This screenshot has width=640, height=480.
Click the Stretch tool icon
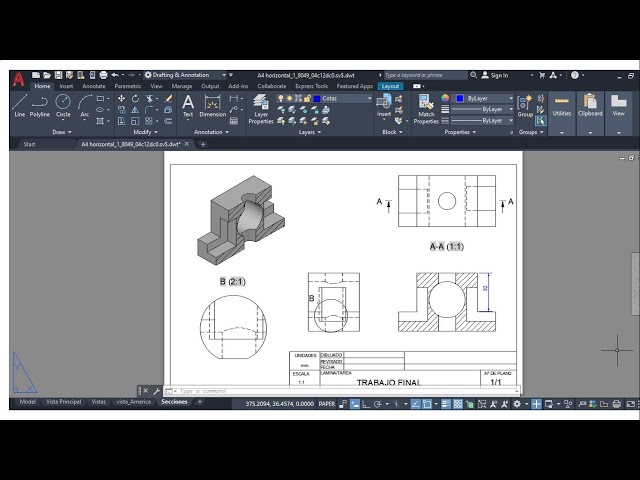(121, 121)
